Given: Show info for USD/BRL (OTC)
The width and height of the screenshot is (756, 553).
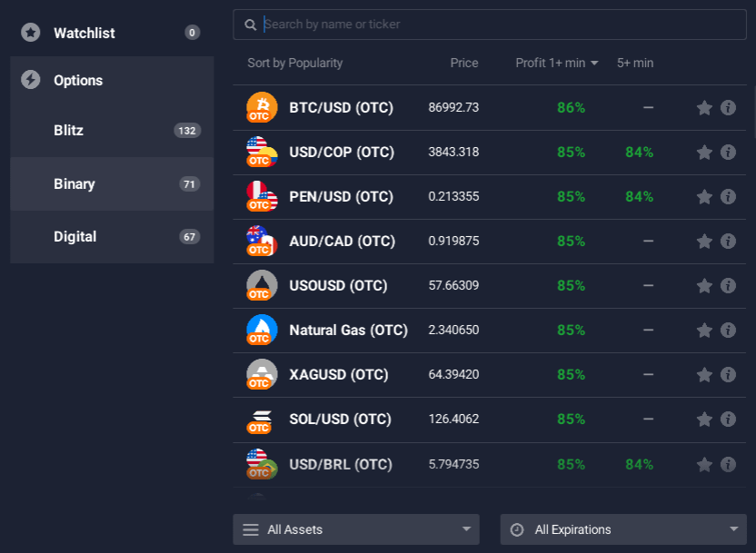Looking at the screenshot, I should (x=728, y=464).
